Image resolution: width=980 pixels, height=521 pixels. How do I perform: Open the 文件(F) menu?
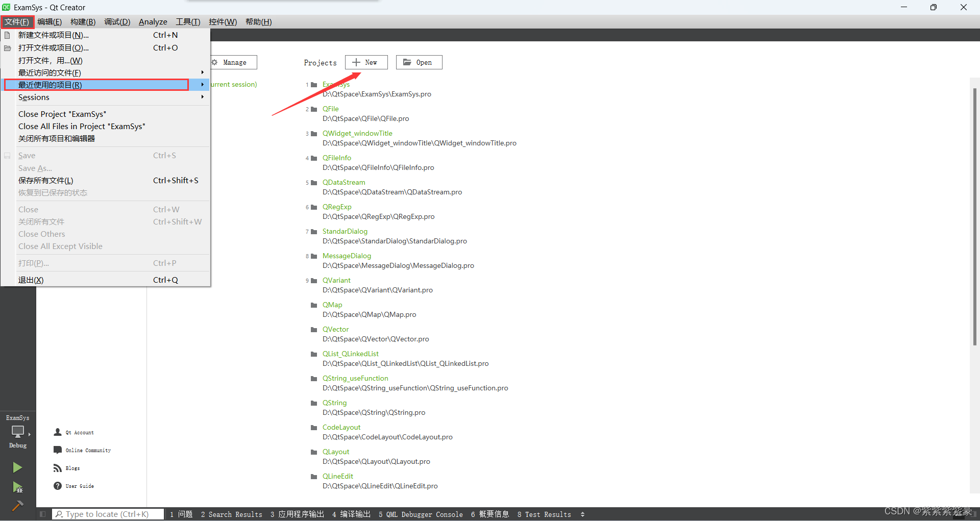tap(17, 21)
